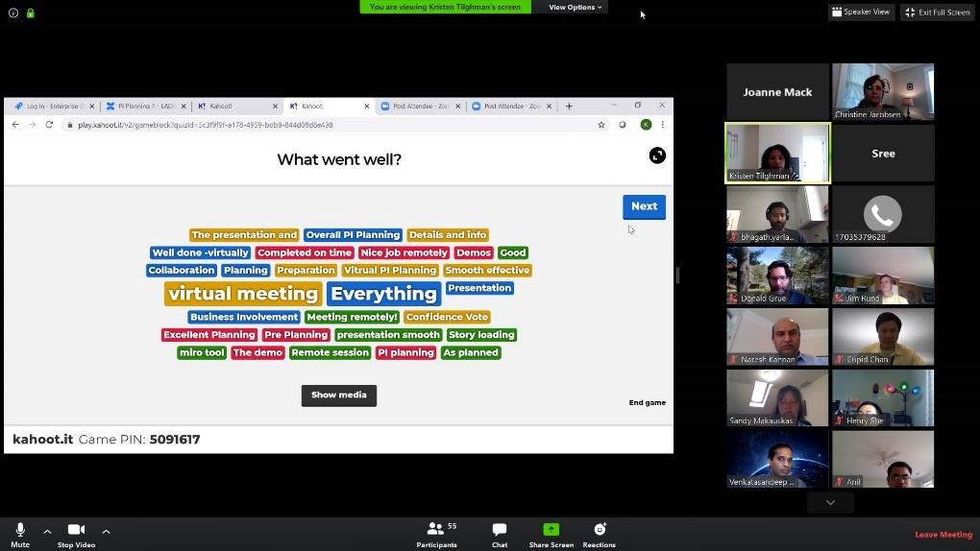Open the Chat panel
Screen dimensions: 980x551
[x=500, y=530]
